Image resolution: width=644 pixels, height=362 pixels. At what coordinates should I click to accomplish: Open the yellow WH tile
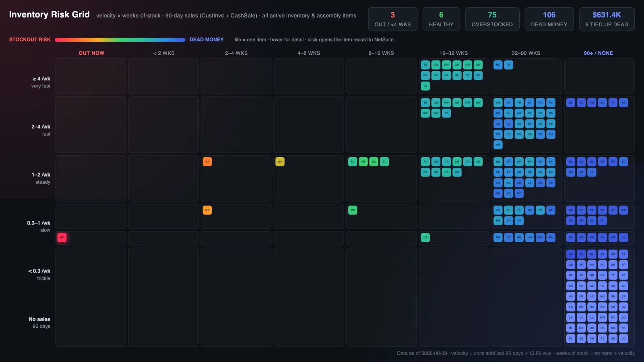point(280,162)
